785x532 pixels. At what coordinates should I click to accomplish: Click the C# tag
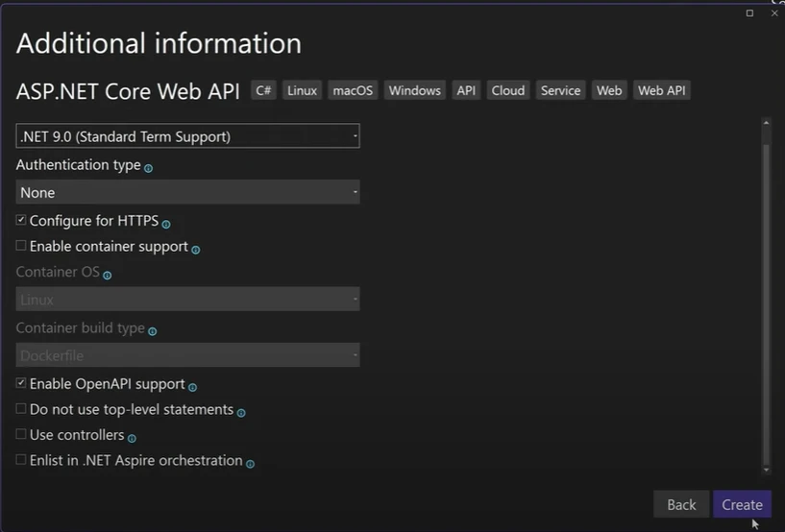point(263,90)
